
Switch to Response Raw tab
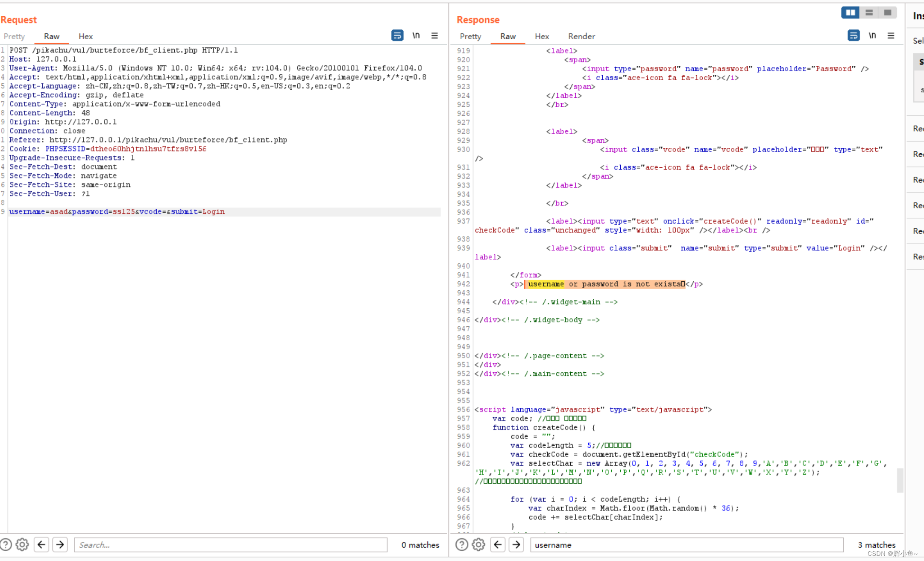(508, 36)
